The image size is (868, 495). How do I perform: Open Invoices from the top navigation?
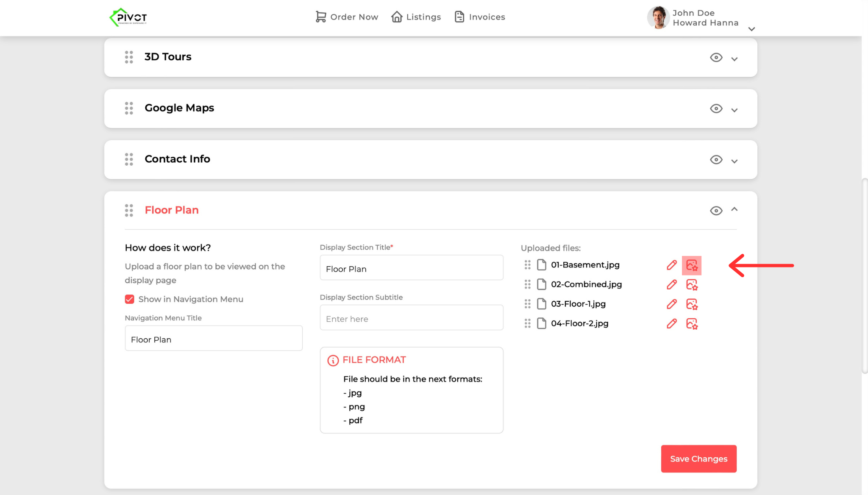point(479,17)
